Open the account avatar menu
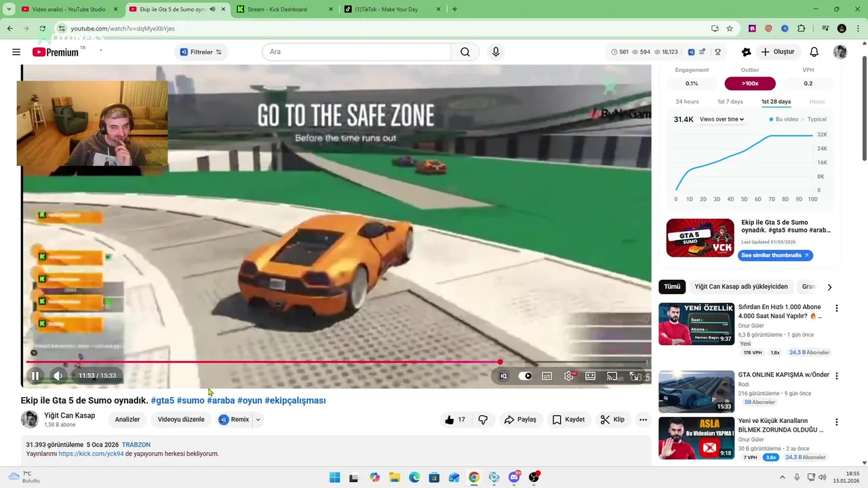 [840, 52]
